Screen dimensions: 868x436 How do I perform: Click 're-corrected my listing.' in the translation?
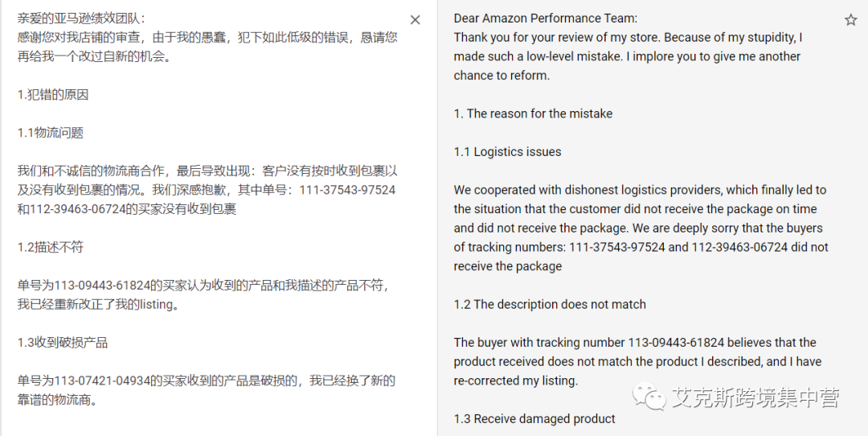pyautogui.click(x=515, y=380)
